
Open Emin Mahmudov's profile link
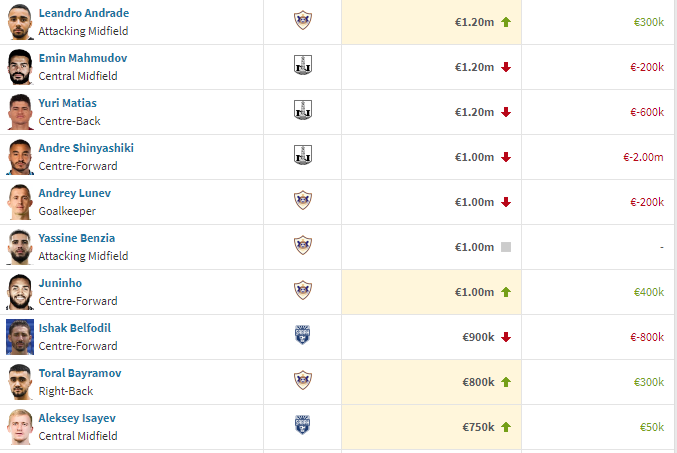pos(83,58)
